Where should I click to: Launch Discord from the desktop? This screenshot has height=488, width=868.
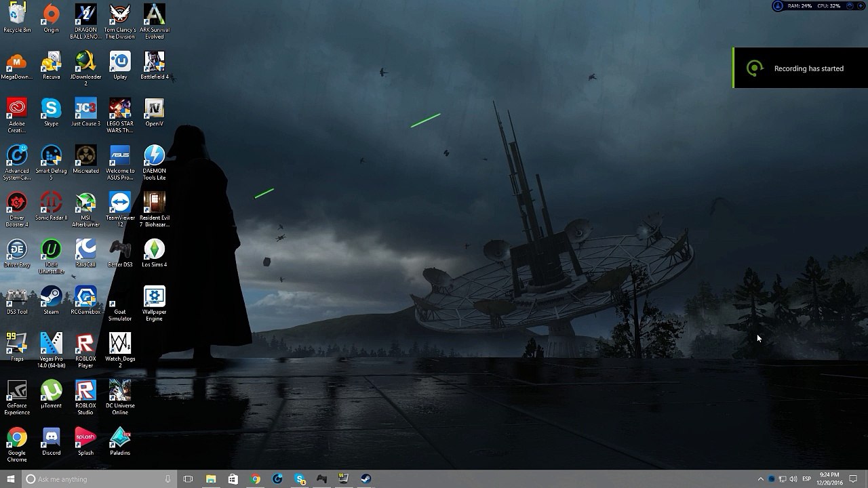(x=51, y=441)
